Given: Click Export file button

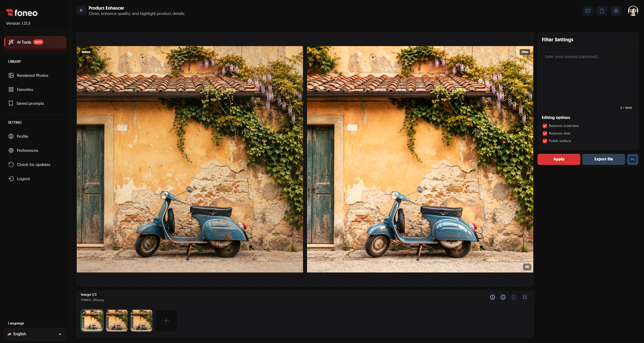Looking at the screenshot, I should click(603, 159).
